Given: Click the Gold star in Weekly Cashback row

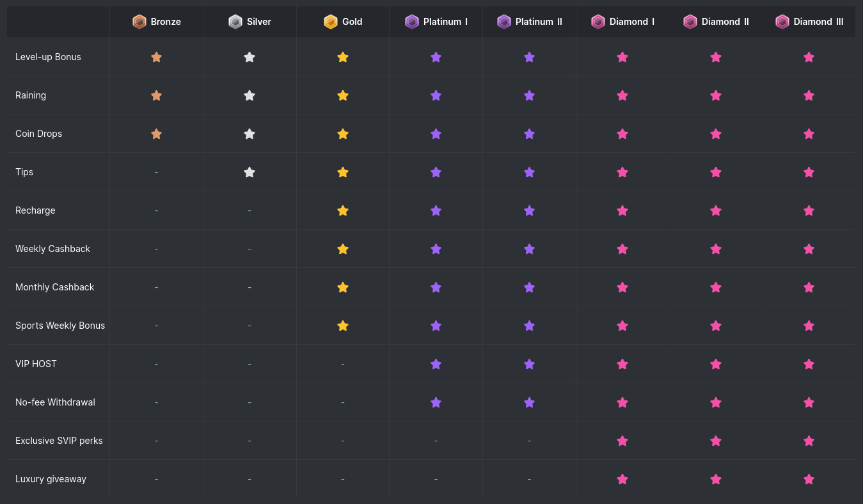Looking at the screenshot, I should click(x=343, y=249).
